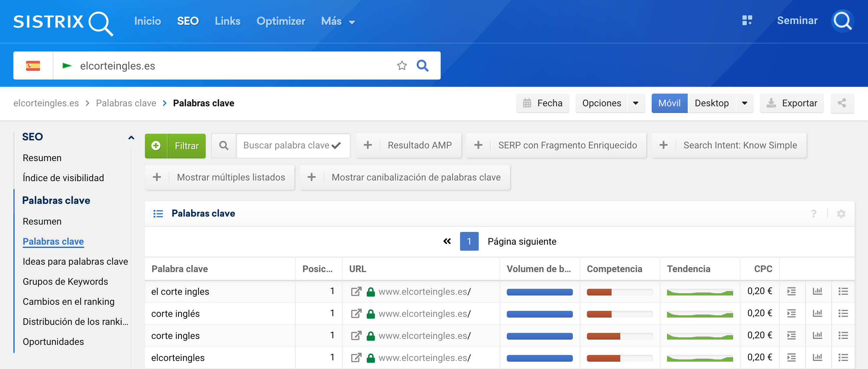The image size is (868, 369).
Task: Enable Mostrar múltiples listados
Action: tap(220, 177)
